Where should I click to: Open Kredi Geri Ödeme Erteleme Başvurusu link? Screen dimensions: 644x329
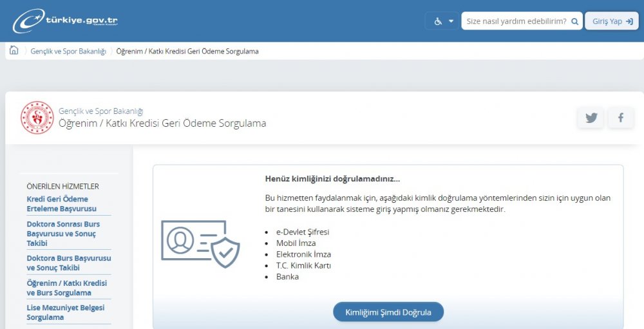tap(62, 203)
